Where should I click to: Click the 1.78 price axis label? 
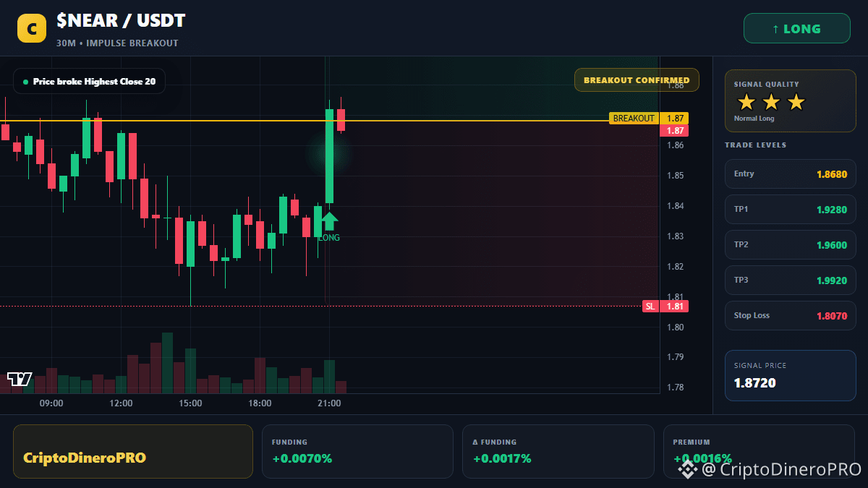(676, 388)
